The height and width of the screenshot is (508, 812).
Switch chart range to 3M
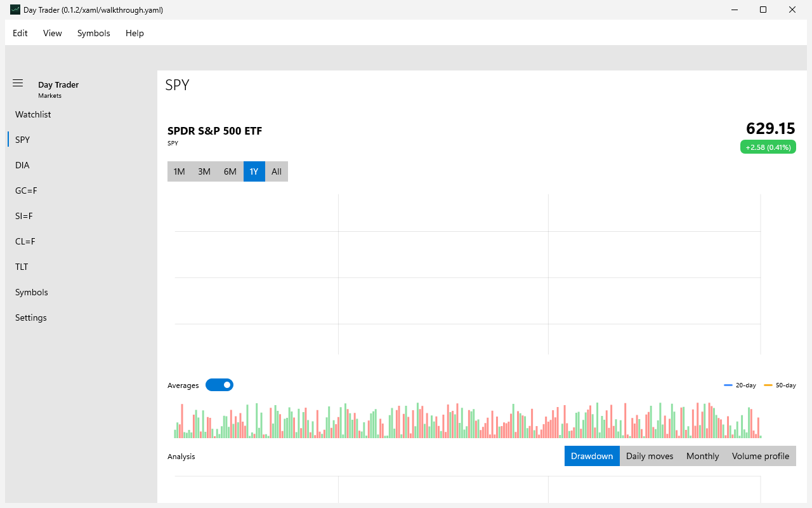[x=204, y=171]
